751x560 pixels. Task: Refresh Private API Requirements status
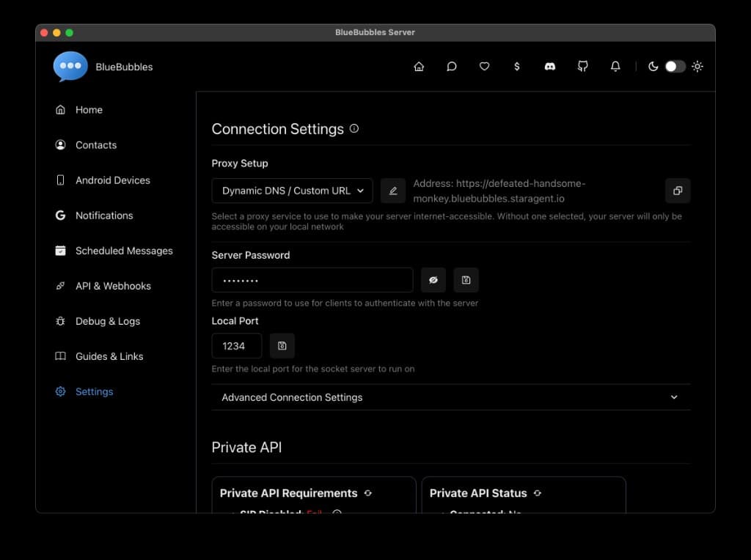point(368,493)
